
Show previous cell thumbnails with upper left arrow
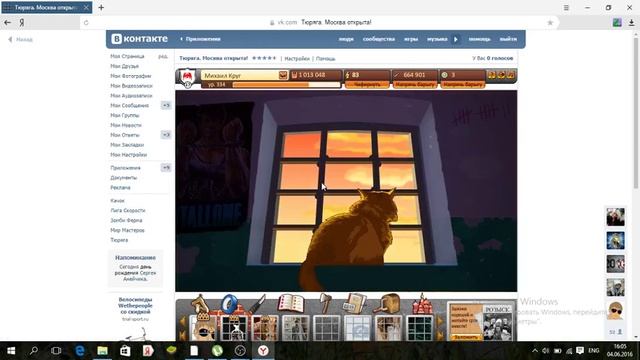(x=182, y=321)
